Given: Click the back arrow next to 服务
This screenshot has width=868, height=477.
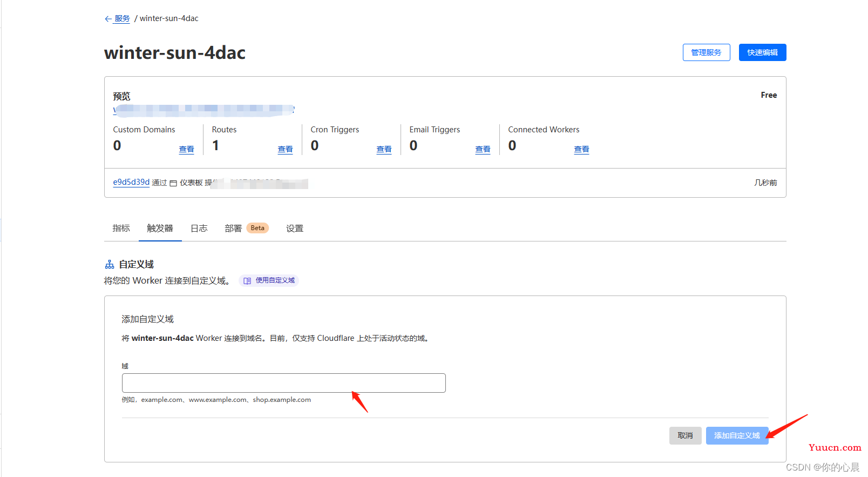Looking at the screenshot, I should (108, 19).
